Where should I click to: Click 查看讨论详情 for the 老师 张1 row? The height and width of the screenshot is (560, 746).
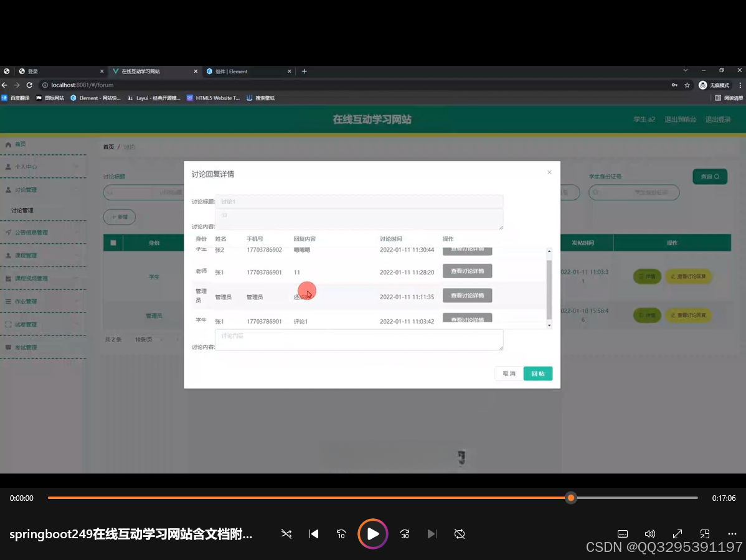coord(467,271)
